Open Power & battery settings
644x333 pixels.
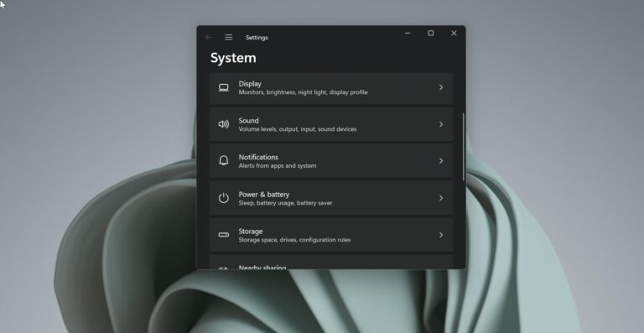pos(331,198)
